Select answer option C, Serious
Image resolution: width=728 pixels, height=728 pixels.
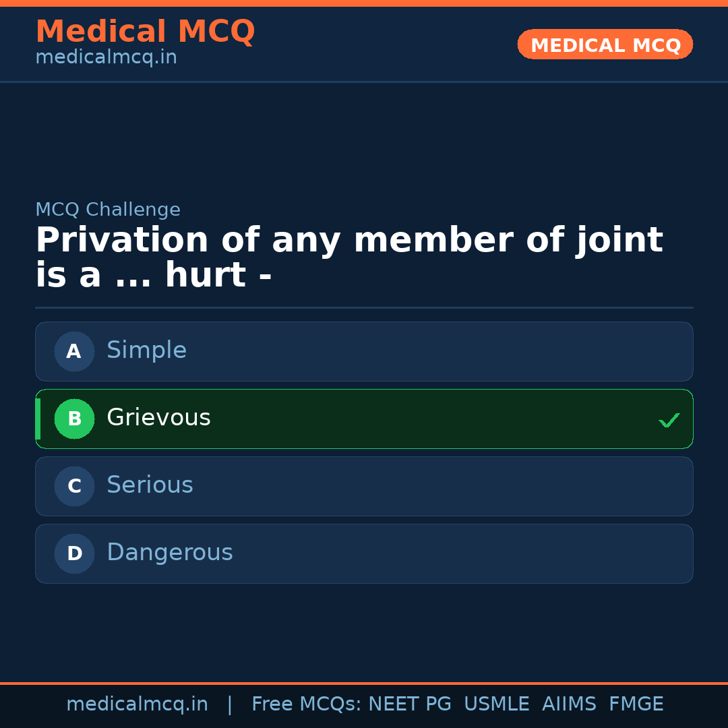(364, 486)
